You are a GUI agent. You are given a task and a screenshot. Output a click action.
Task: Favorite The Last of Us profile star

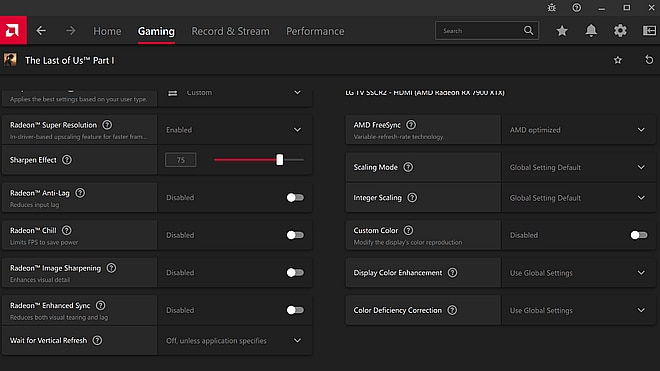617,60
